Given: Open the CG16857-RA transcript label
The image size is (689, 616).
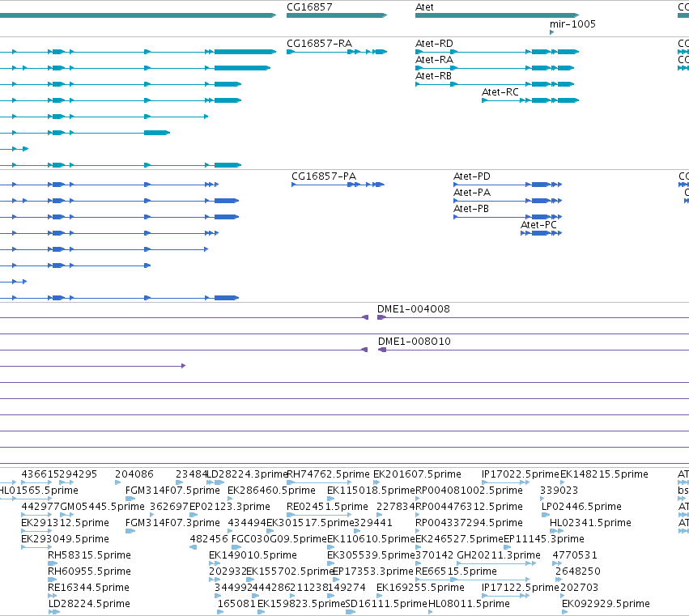Looking at the screenshot, I should pyautogui.click(x=319, y=44).
